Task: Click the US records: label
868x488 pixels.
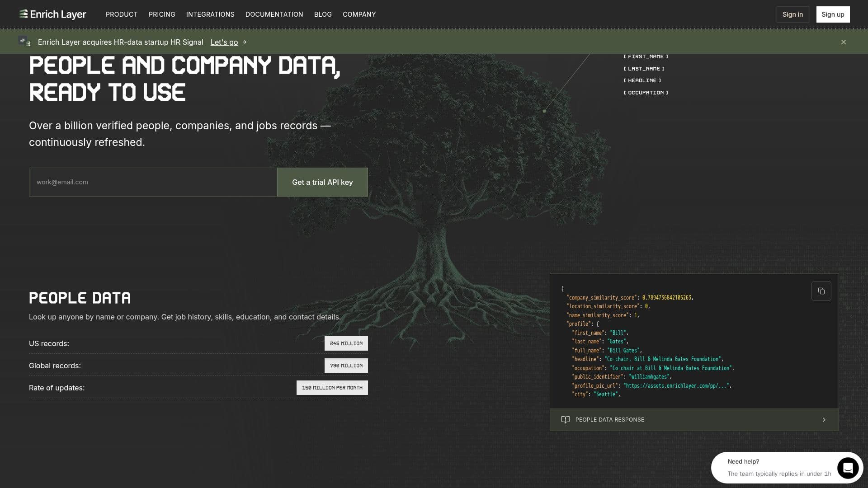Action: tap(49, 343)
